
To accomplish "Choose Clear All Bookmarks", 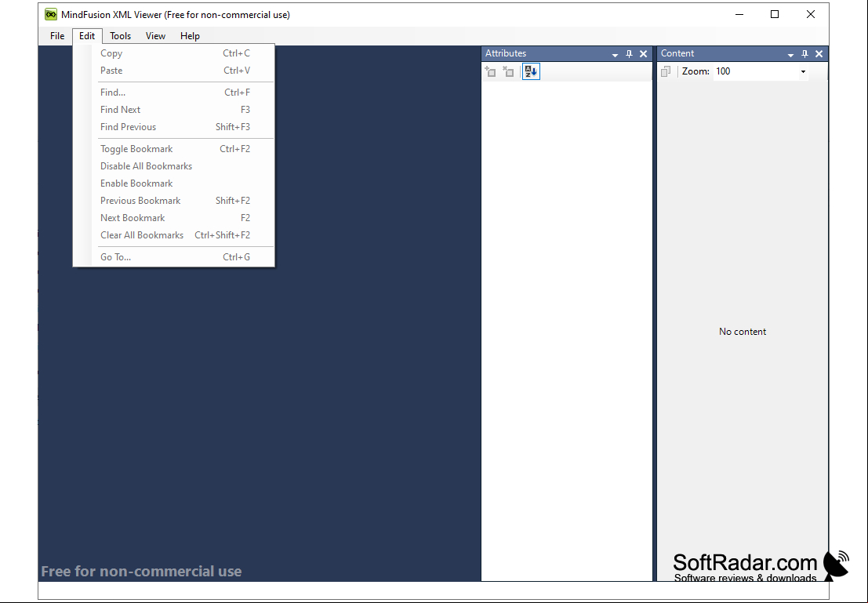I will click(x=174, y=234).
